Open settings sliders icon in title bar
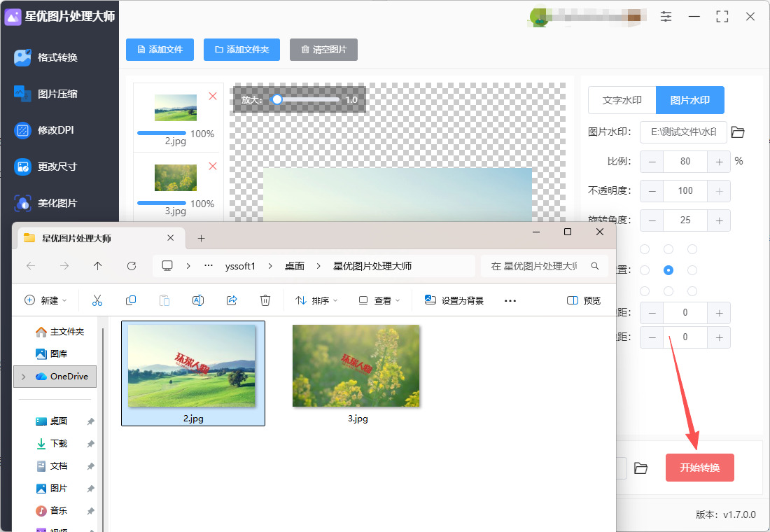 666,16
